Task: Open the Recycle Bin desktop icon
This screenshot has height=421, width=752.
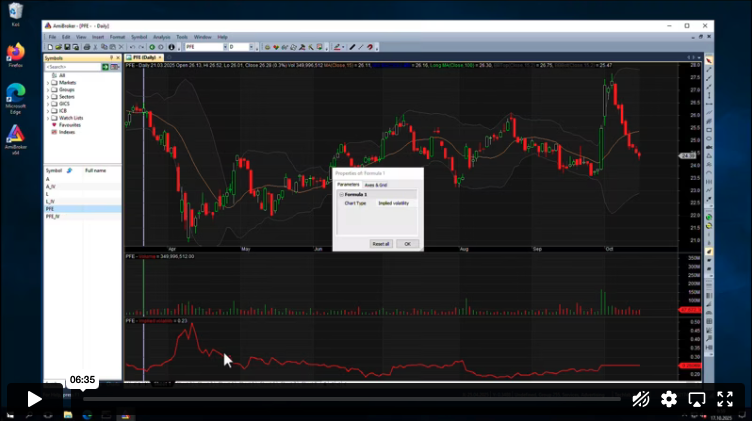Action: point(15,14)
